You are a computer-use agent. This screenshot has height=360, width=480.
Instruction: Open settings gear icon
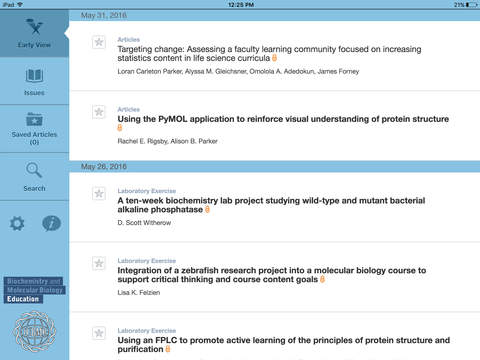click(17, 223)
